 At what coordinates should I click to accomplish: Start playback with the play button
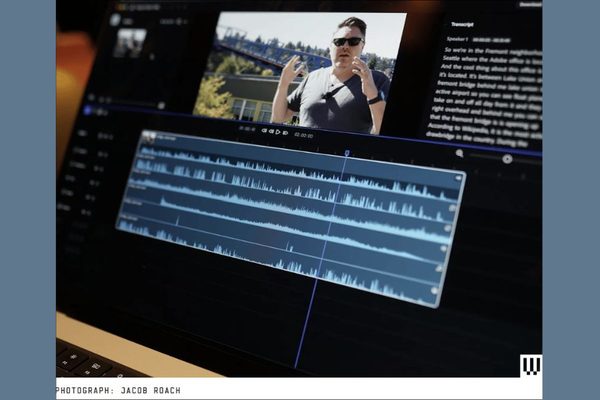[278, 132]
